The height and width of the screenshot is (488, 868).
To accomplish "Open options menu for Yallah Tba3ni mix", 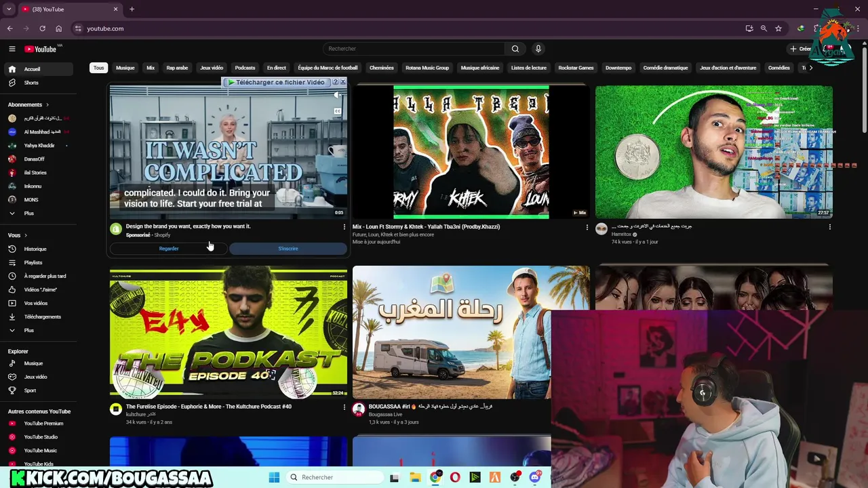I will click(587, 227).
